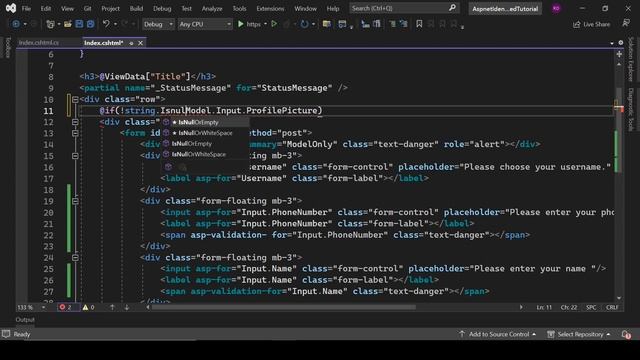This screenshot has height=360, width=640.
Task: Click the decrease indent icon
Action: (365, 24)
